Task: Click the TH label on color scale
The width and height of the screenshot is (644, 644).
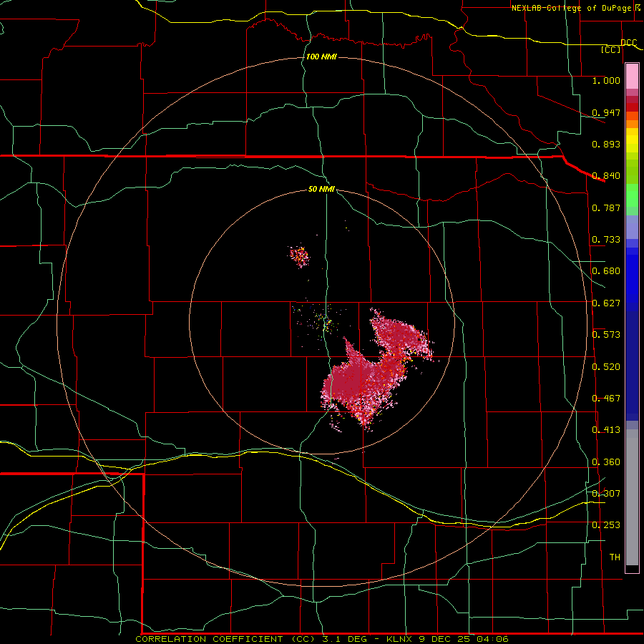Action: (615, 557)
